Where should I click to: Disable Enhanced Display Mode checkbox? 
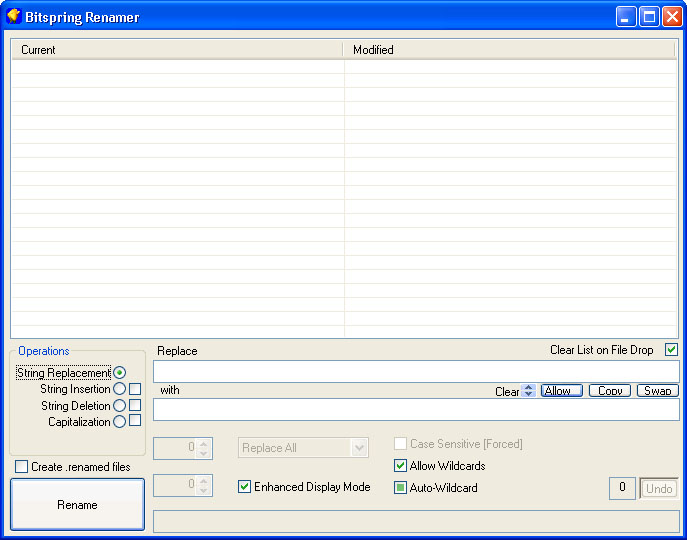tap(244, 487)
